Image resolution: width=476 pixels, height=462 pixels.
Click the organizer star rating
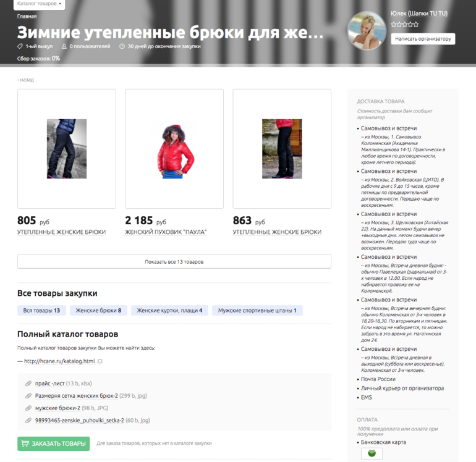405,25
